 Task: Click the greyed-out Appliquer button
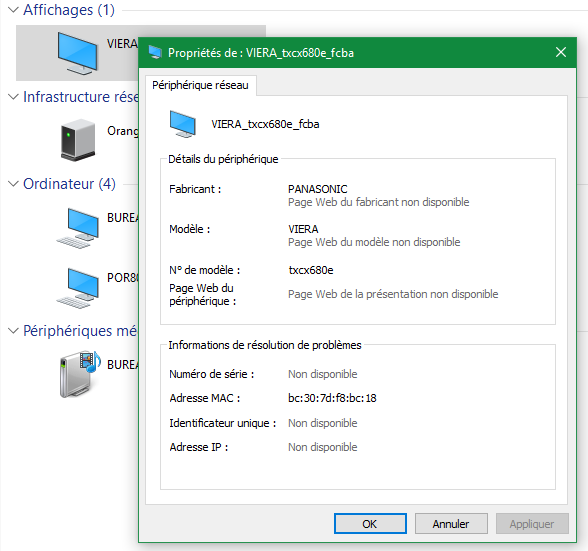tap(532, 524)
